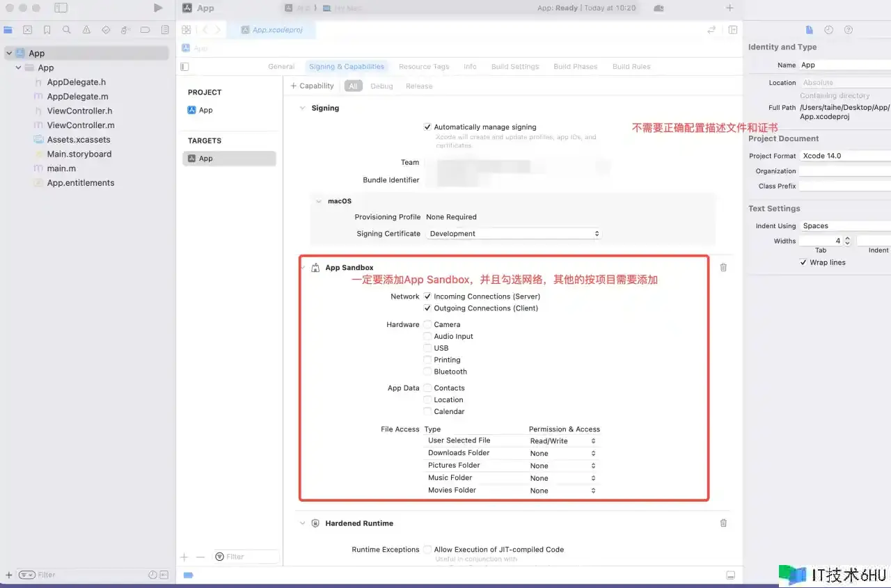Switch to the Info tab
Viewport: 891px width, 588px height.
tap(471, 67)
